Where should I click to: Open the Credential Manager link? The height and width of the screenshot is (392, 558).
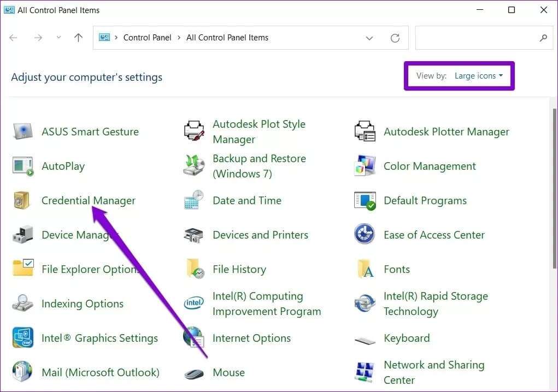pyautogui.click(x=88, y=200)
